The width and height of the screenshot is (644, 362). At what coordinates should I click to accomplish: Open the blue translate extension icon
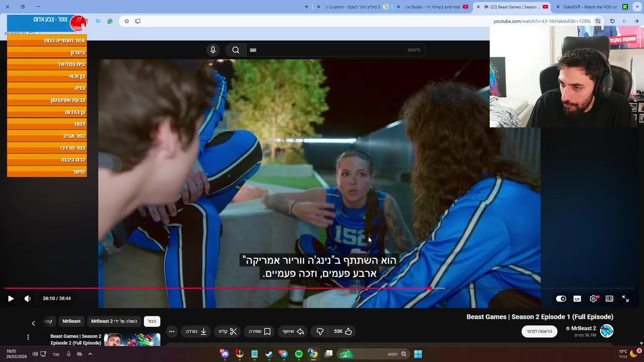98,21
